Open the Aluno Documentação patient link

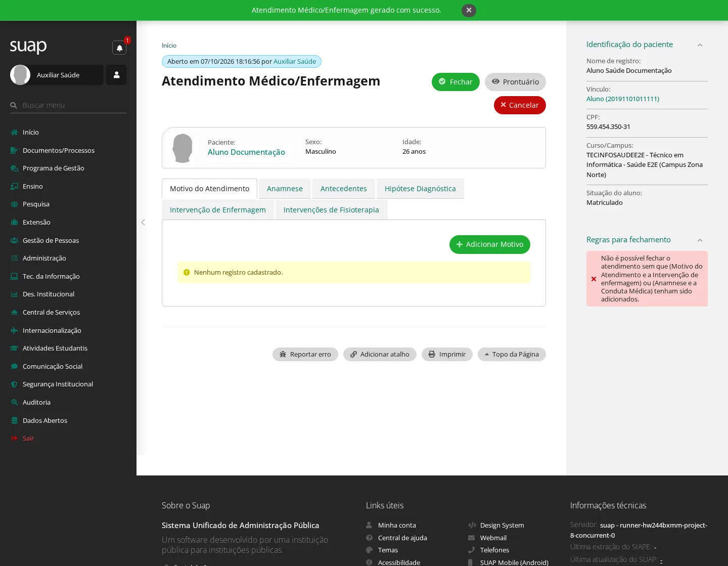246,152
